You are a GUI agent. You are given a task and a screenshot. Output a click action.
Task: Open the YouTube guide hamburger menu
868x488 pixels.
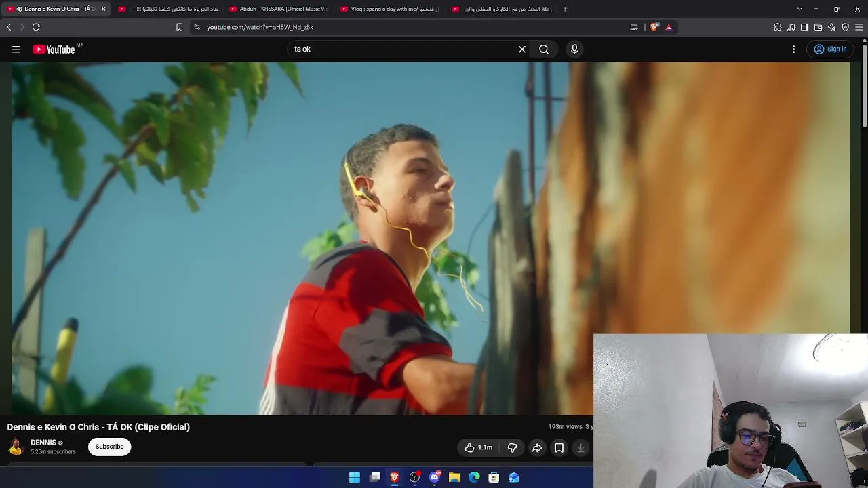pyautogui.click(x=16, y=49)
